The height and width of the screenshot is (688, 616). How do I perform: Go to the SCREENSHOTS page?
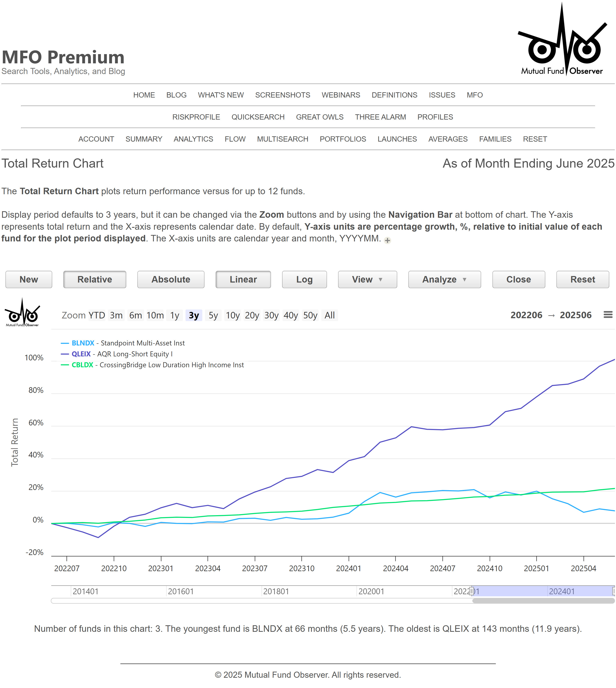point(283,95)
